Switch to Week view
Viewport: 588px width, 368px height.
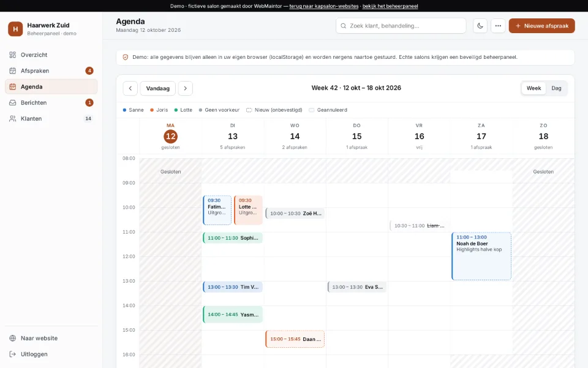point(533,88)
